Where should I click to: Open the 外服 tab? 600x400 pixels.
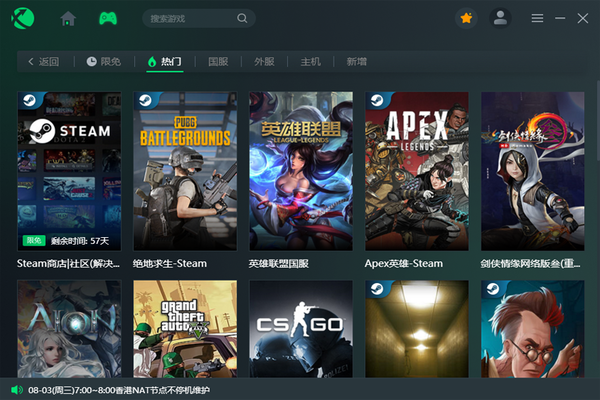[x=264, y=62]
